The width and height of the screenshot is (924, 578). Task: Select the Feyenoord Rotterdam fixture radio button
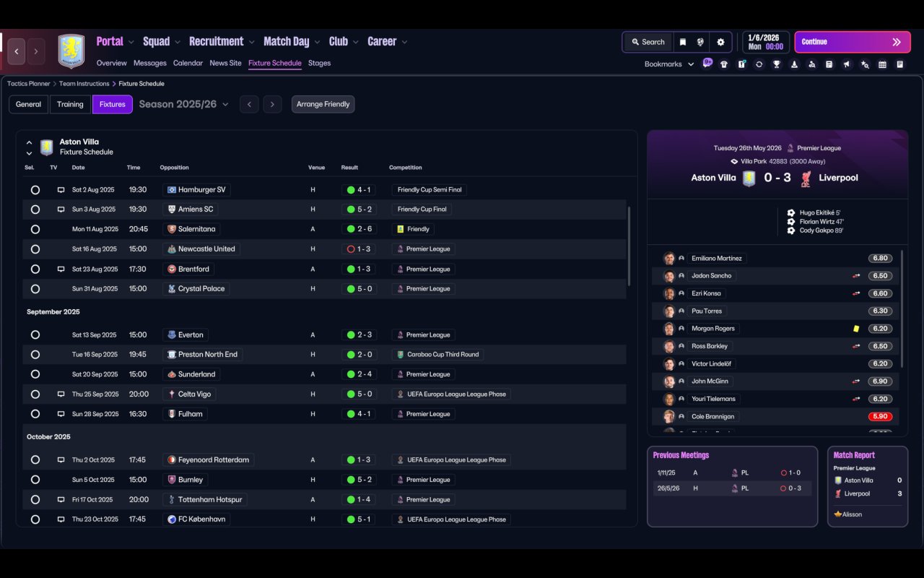point(35,460)
